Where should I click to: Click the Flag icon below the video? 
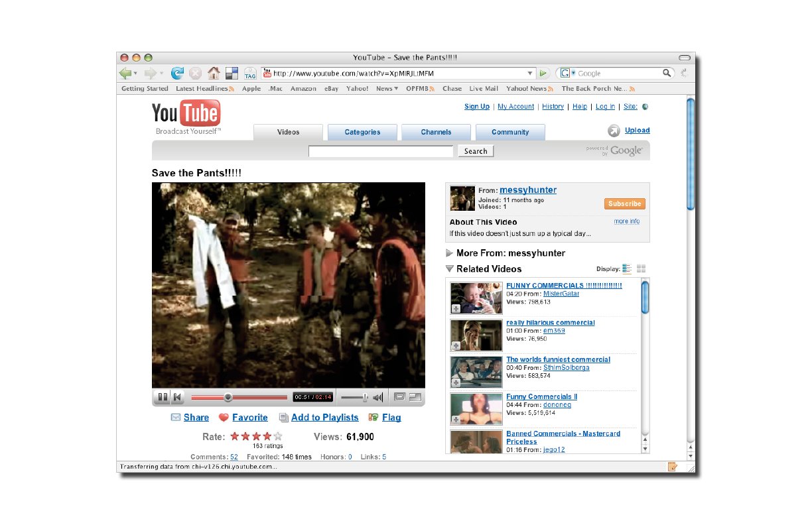click(x=373, y=418)
